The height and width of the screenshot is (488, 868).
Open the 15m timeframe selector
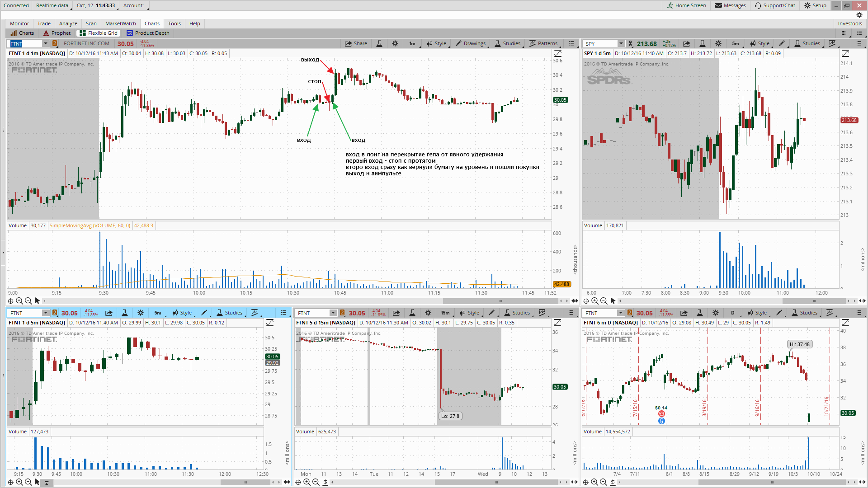coord(445,313)
